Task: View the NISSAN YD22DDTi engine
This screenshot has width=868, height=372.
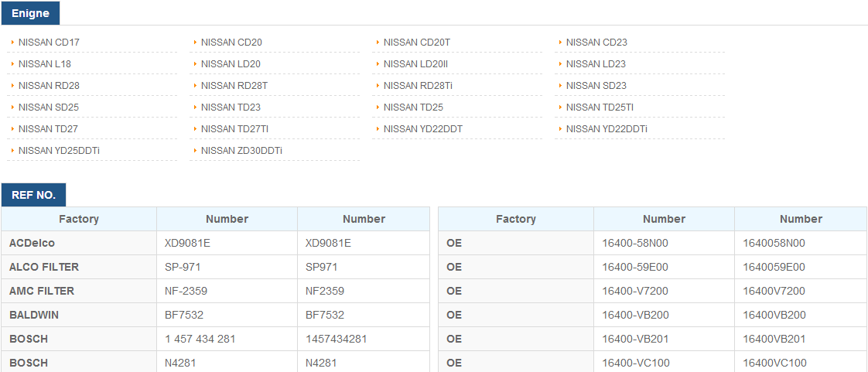Action: click(x=607, y=128)
